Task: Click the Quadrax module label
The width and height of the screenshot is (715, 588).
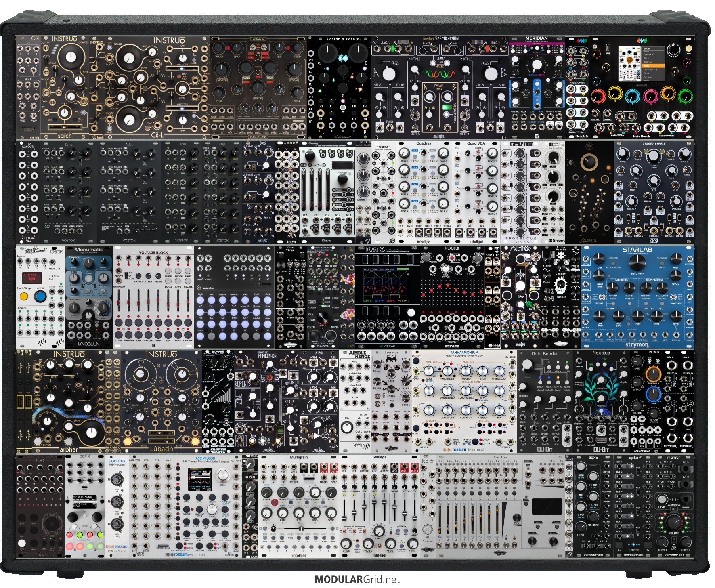Action: pos(424,143)
